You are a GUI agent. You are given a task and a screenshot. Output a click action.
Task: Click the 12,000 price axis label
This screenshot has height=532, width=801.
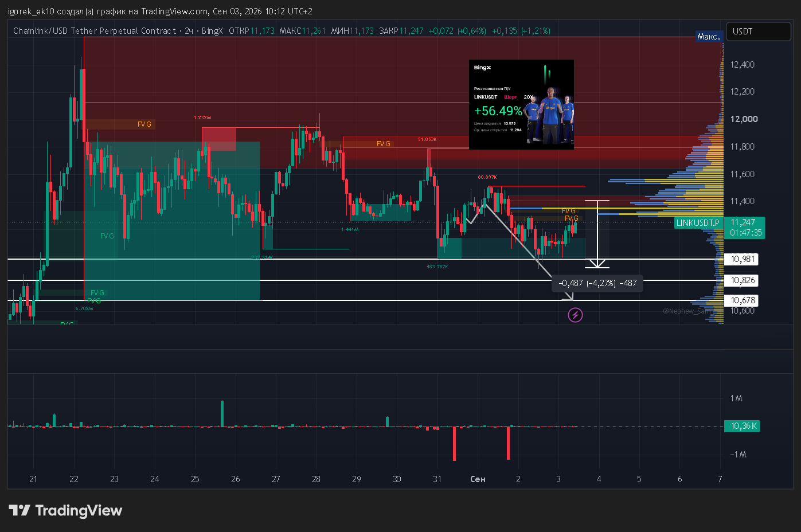pyautogui.click(x=744, y=119)
